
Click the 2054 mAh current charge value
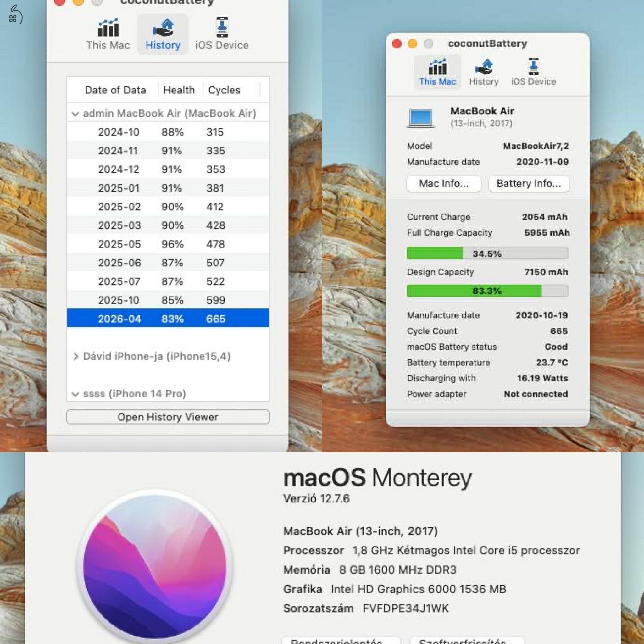[x=545, y=217]
